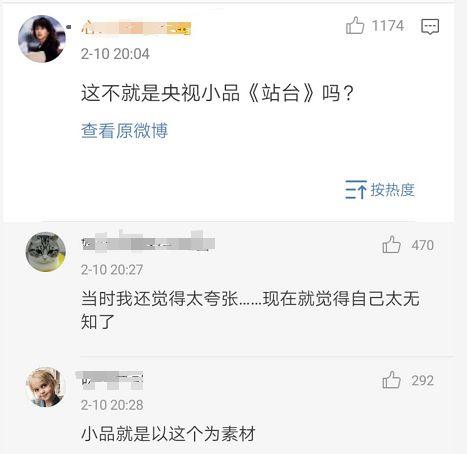Open the username above 2-10 20:27 reply
467x454 pixels.
pos(148,243)
